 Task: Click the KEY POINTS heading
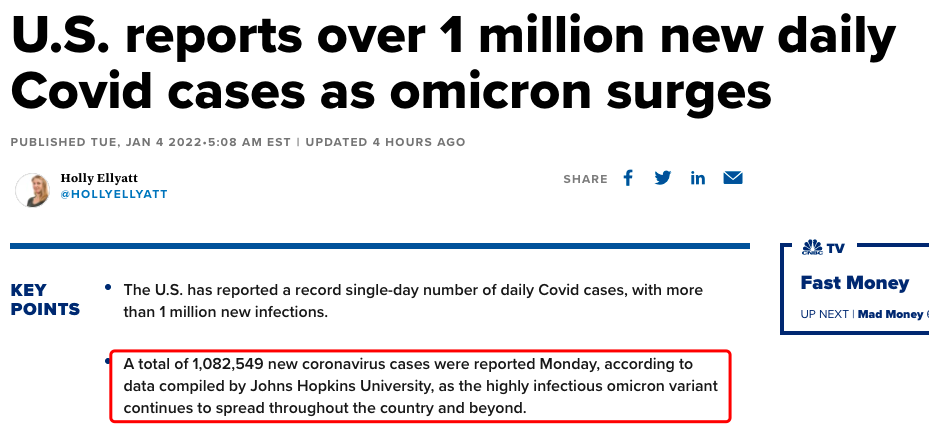coord(45,300)
